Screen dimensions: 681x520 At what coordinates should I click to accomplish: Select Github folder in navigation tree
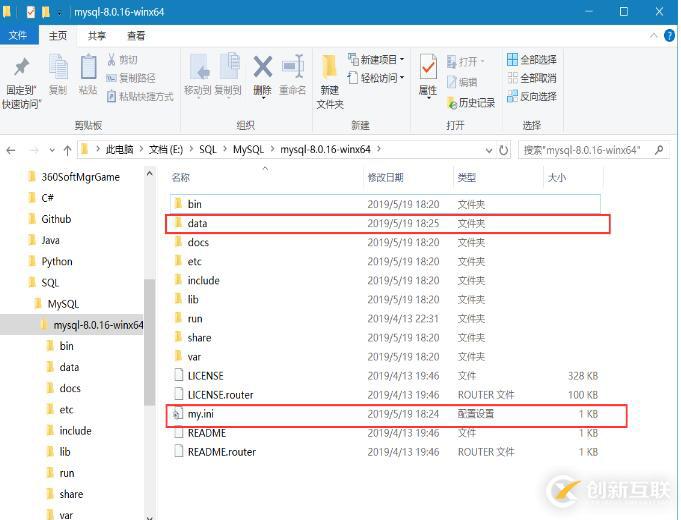pos(56,219)
